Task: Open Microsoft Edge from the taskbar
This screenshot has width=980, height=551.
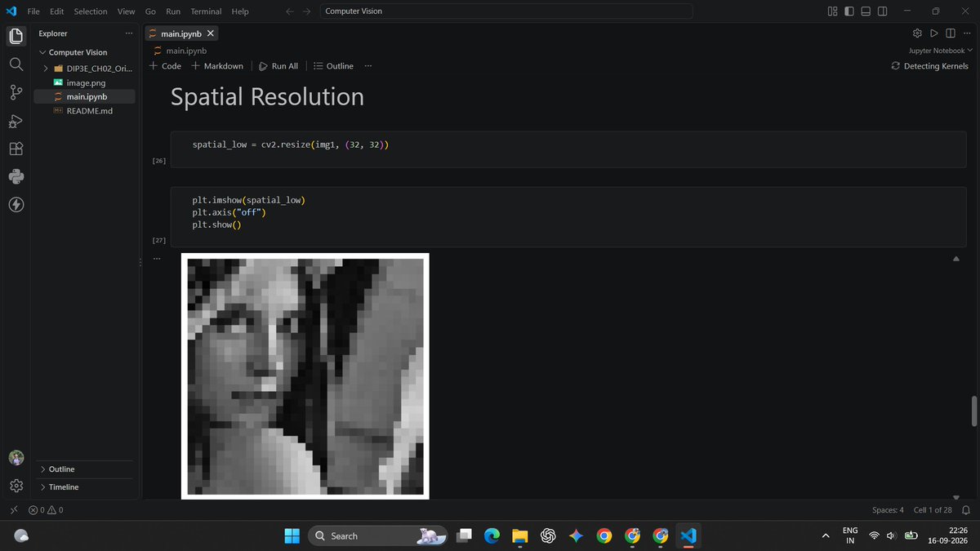Action: click(x=492, y=535)
